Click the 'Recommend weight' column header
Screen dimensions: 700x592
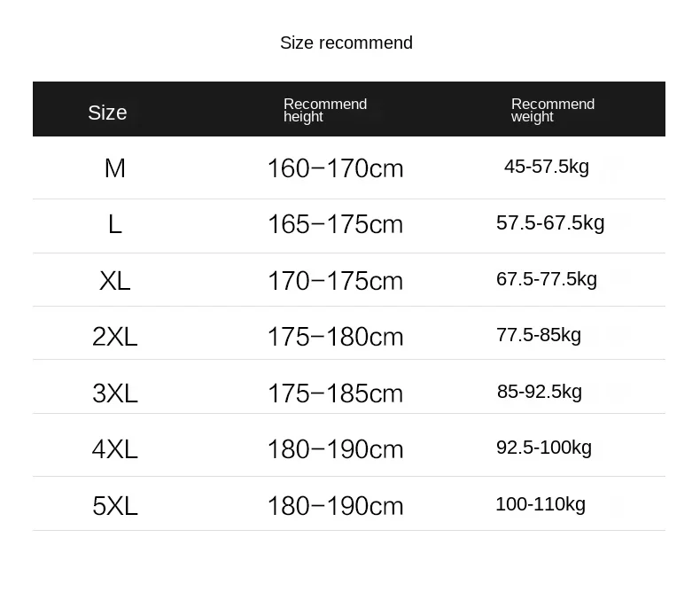click(x=552, y=110)
